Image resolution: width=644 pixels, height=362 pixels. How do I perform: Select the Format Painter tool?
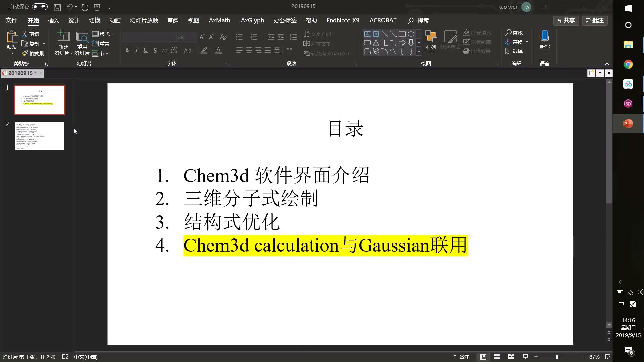33,53
